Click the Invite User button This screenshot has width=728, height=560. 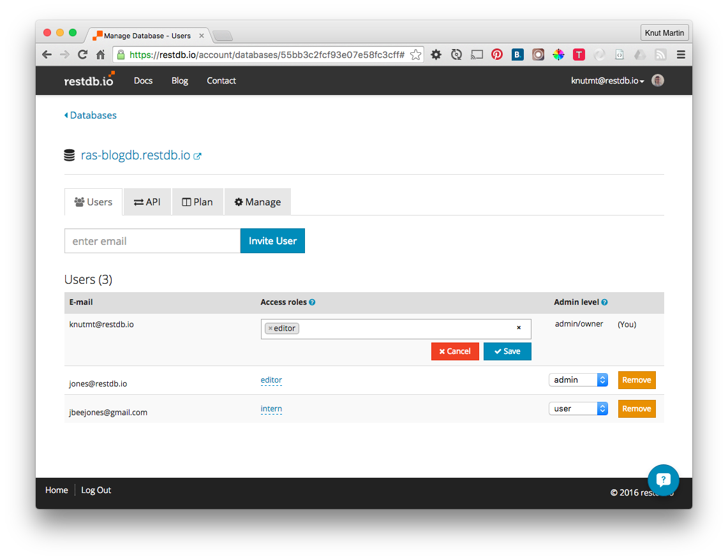click(x=272, y=241)
